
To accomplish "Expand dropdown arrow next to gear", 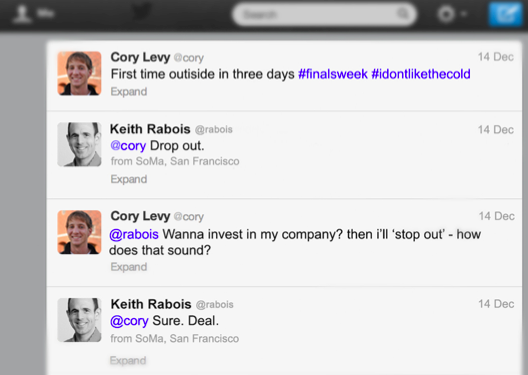I will pyautogui.click(x=464, y=14).
